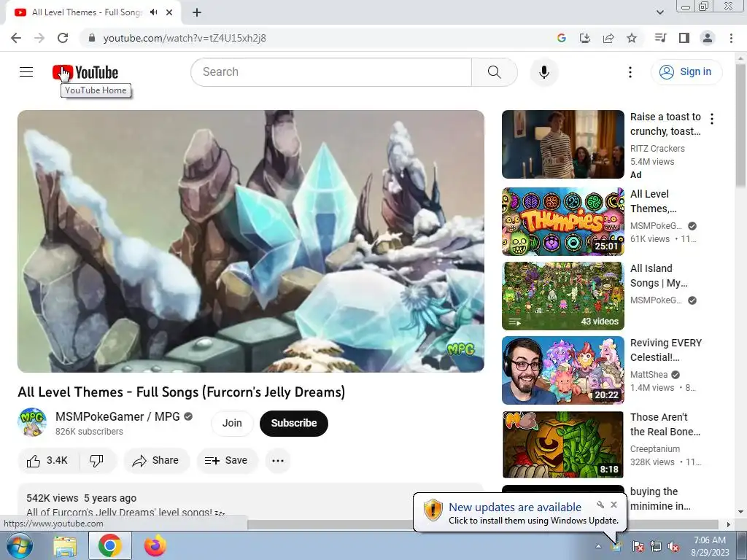This screenshot has width=747, height=560.
Task: Click the page vertical scrollbar thumb
Action: click(740, 126)
